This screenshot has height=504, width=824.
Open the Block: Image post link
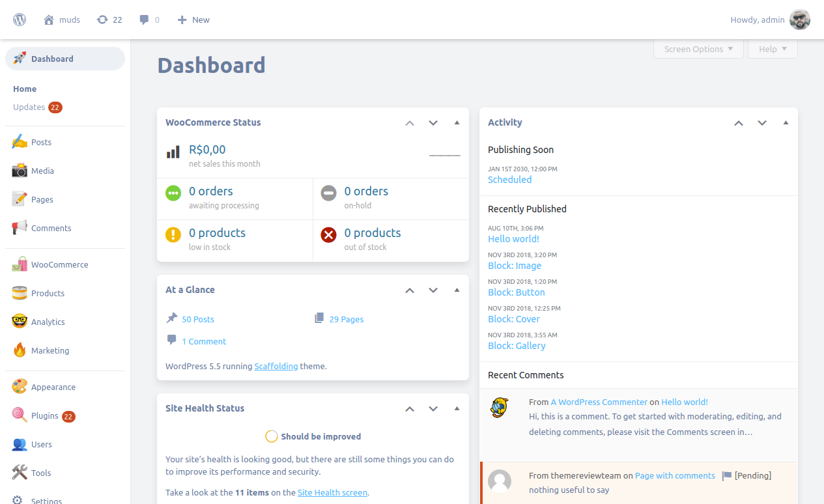(515, 266)
